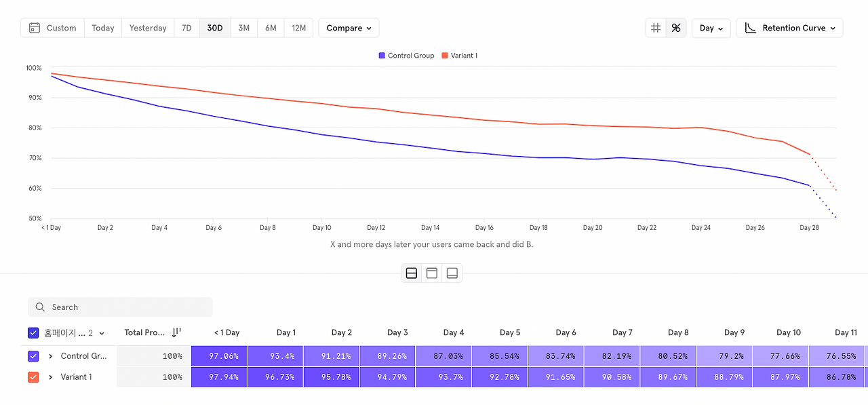The image size is (868, 405).
Task: Click the Day 10 column header
Action: [789, 332]
